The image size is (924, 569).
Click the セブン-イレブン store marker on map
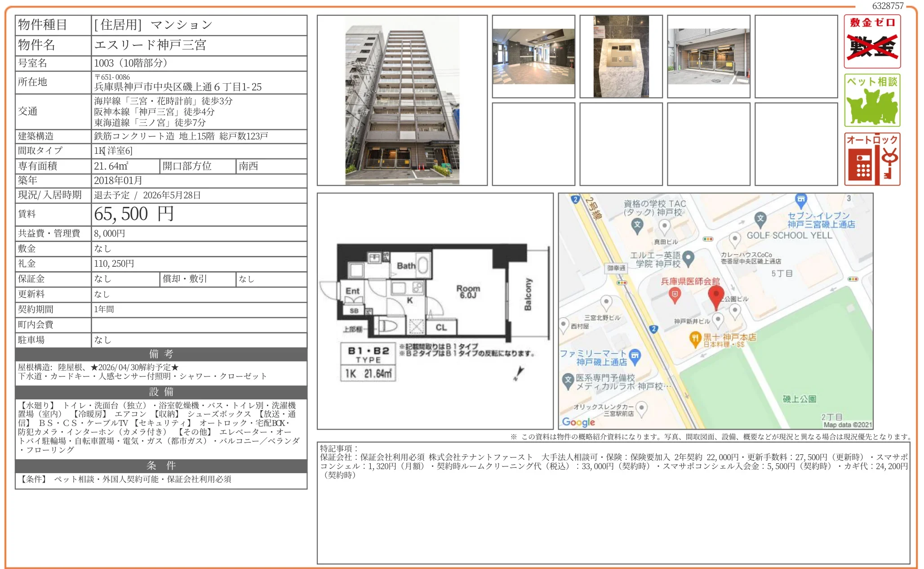click(x=800, y=199)
